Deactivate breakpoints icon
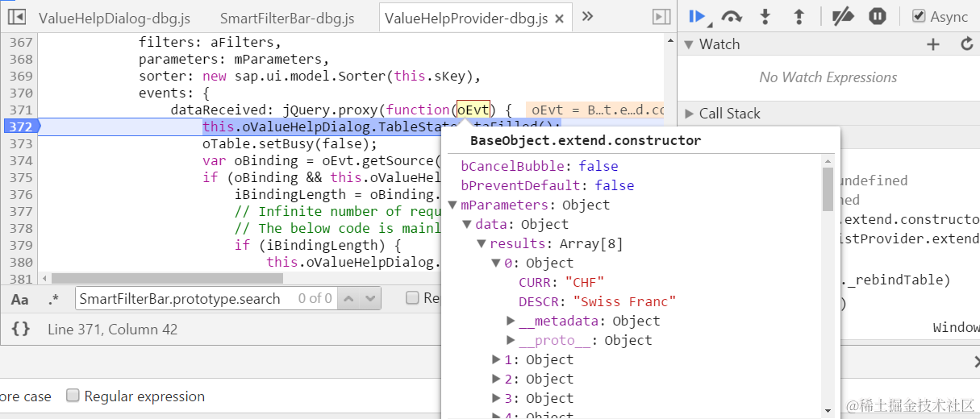The height and width of the screenshot is (419, 980). click(842, 16)
